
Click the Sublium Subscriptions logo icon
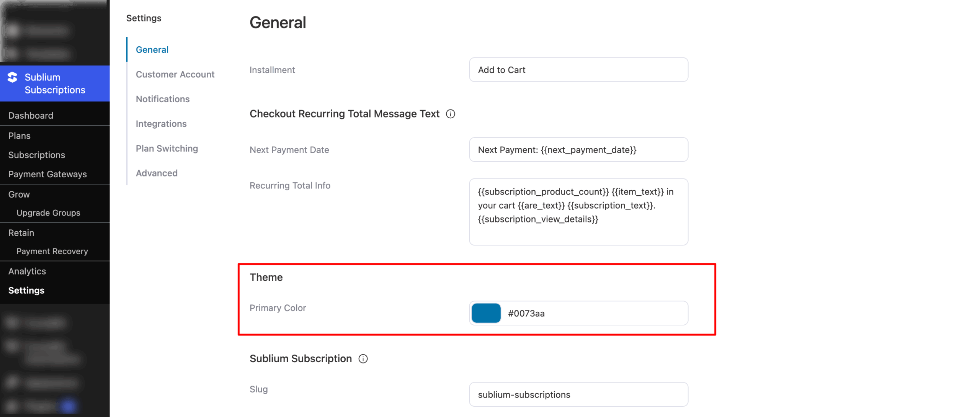click(13, 77)
